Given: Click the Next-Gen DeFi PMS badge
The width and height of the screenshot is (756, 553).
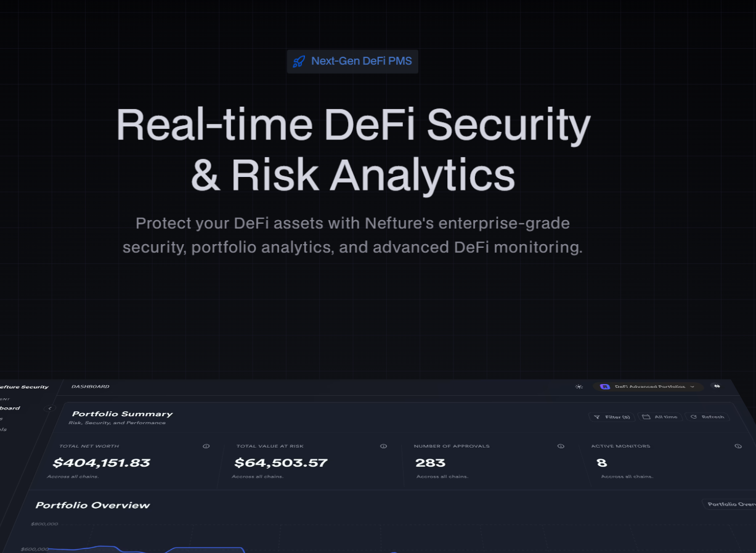Looking at the screenshot, I should 352,62.
